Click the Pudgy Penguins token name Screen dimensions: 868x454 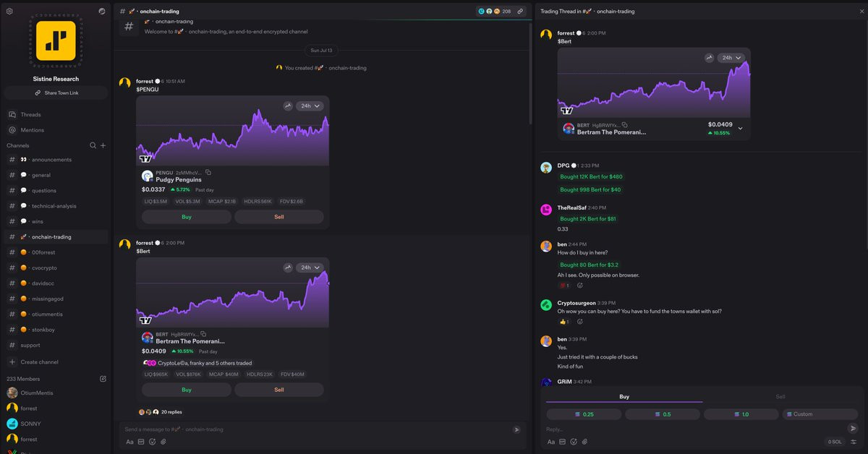point(179,179)
